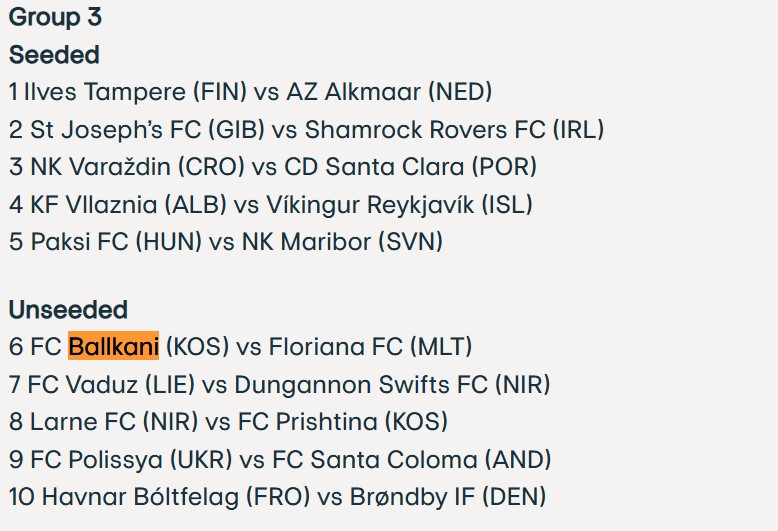
Task: Click the Seeded subheading
Action: [x=54, y=55]
